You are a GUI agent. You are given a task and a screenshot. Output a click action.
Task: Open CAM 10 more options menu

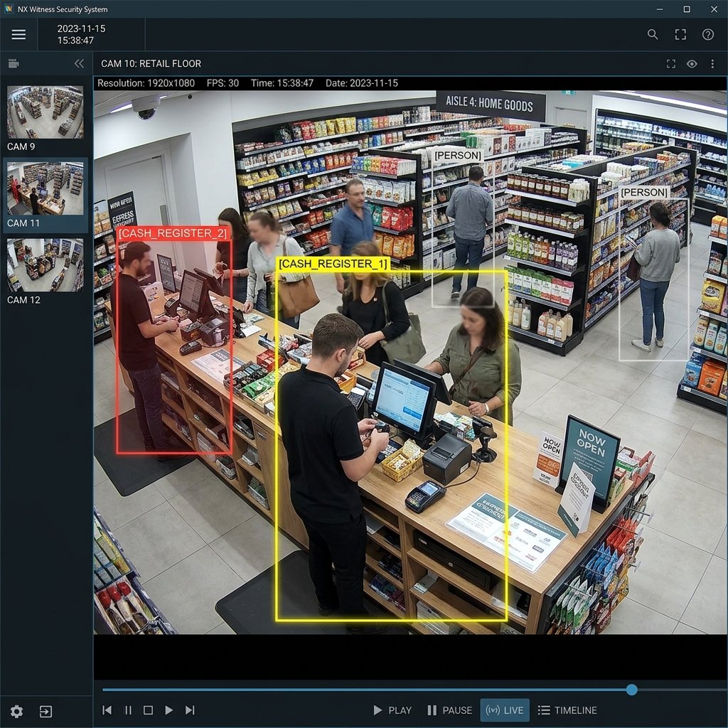point(712,63)
